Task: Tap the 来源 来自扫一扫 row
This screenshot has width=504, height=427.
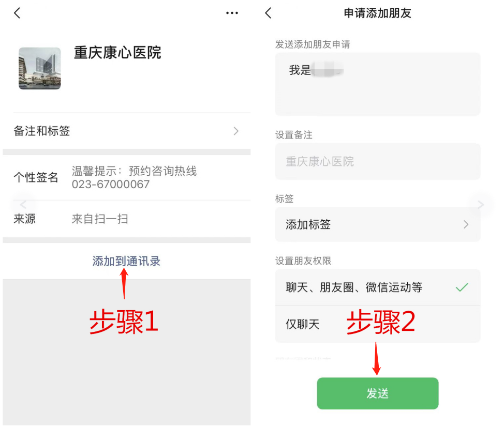Action: pos(127,219)
